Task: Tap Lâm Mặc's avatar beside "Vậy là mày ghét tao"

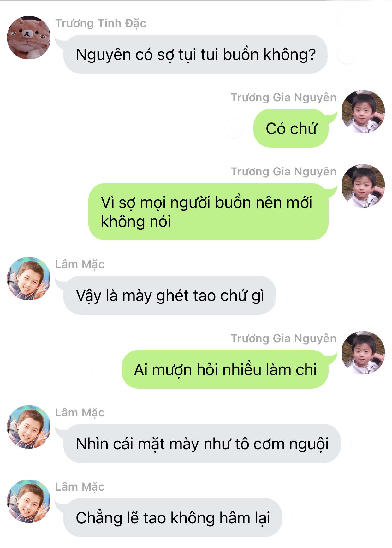Action: point(29,279)
